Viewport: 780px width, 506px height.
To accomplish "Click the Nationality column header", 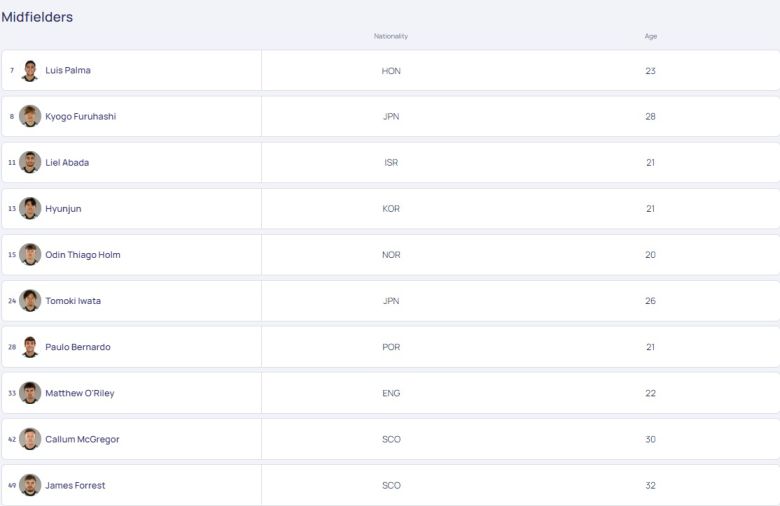I will (x=391, y=36).
